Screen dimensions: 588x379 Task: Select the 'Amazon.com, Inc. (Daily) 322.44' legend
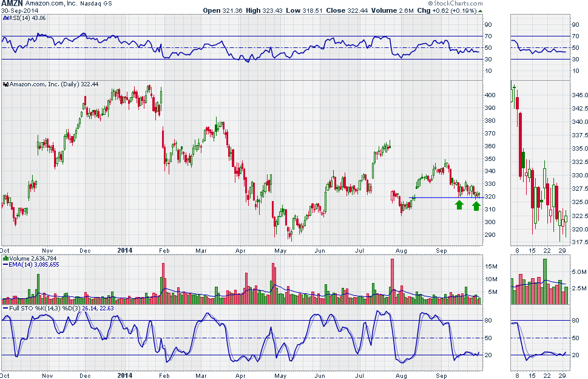(x=53, y=84)
